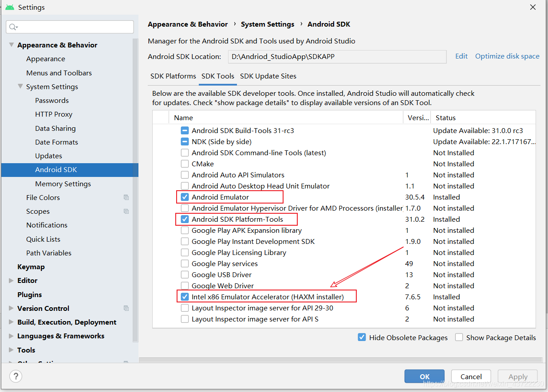
Task: Open Path Variables settings
Action: pos(49,253)
